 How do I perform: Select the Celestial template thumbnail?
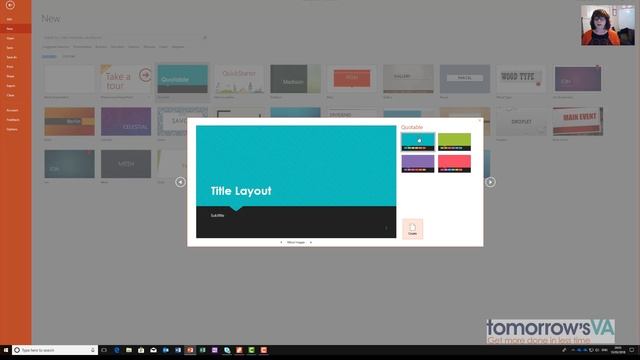click(126, 122)
